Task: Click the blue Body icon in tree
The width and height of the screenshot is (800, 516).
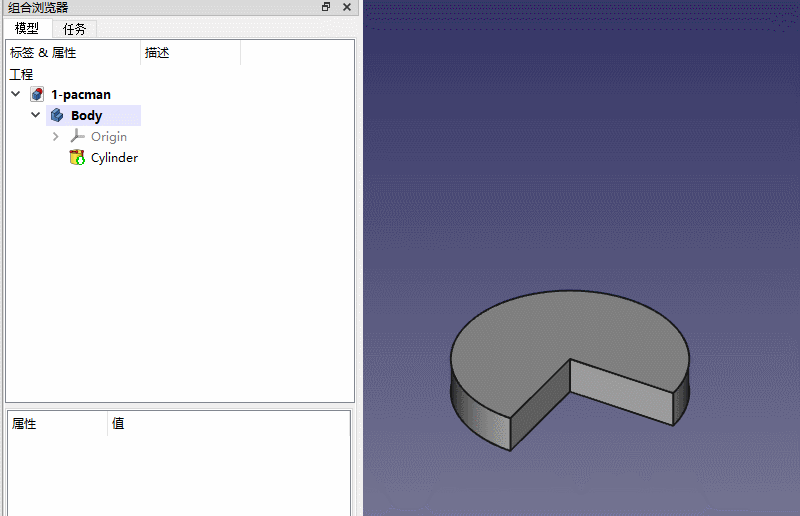Action: (57, 116)
